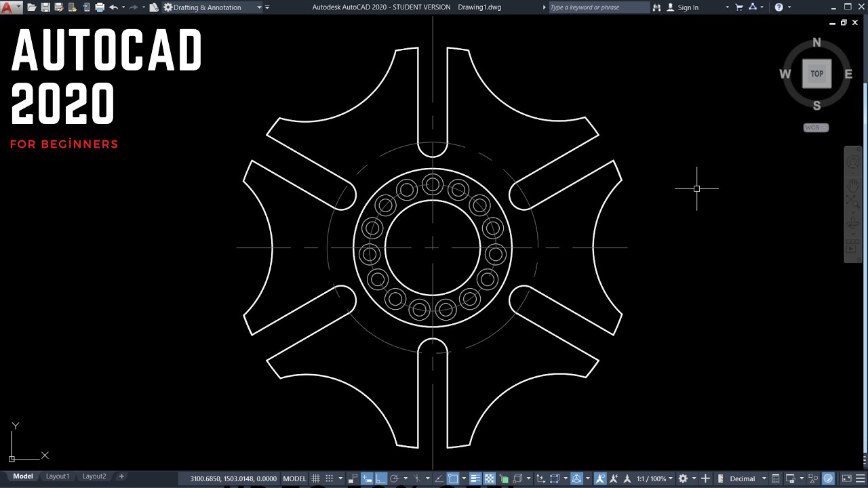Click the Open file icon
The width and height of the screenshot is (868, 488).
[x=31, y=7]
